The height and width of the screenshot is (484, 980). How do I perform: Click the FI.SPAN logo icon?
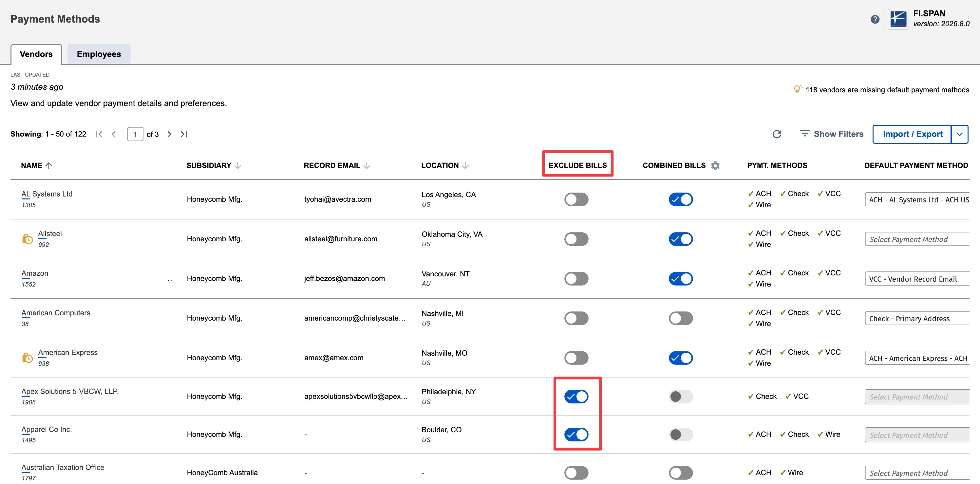pyautogui.click(x=898, y=19)
